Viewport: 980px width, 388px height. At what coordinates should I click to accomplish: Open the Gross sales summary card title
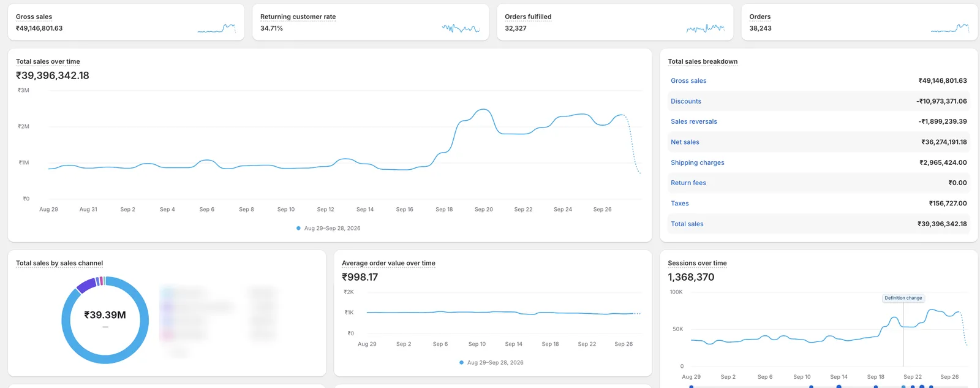tap(34, 17)
